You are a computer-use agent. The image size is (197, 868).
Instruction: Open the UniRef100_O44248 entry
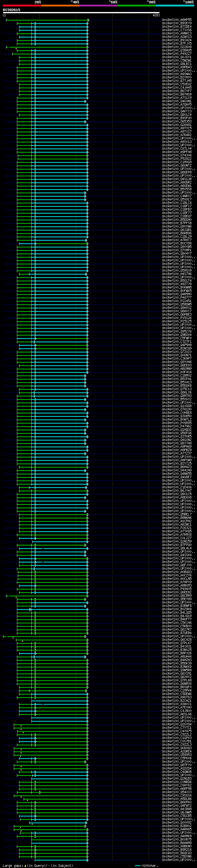177,470
